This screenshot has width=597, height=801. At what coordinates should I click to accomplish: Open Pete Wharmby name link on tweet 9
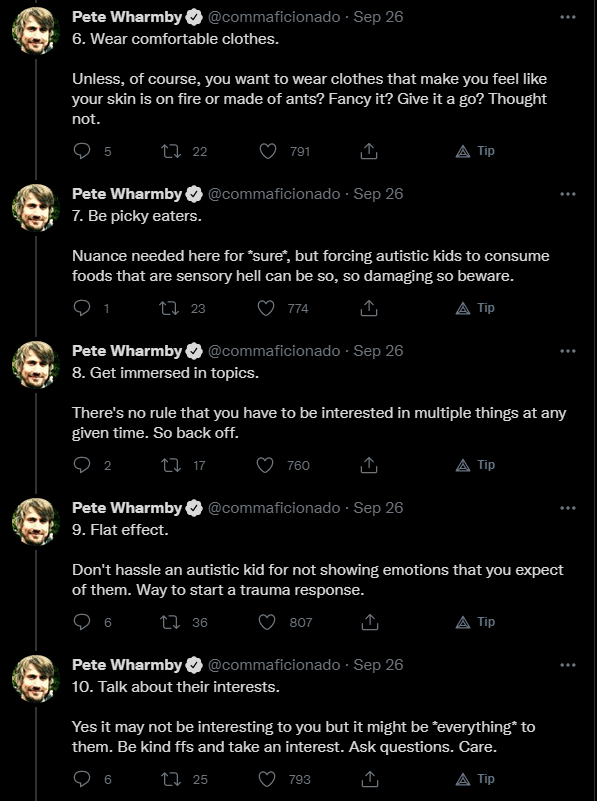click(127, 508)
